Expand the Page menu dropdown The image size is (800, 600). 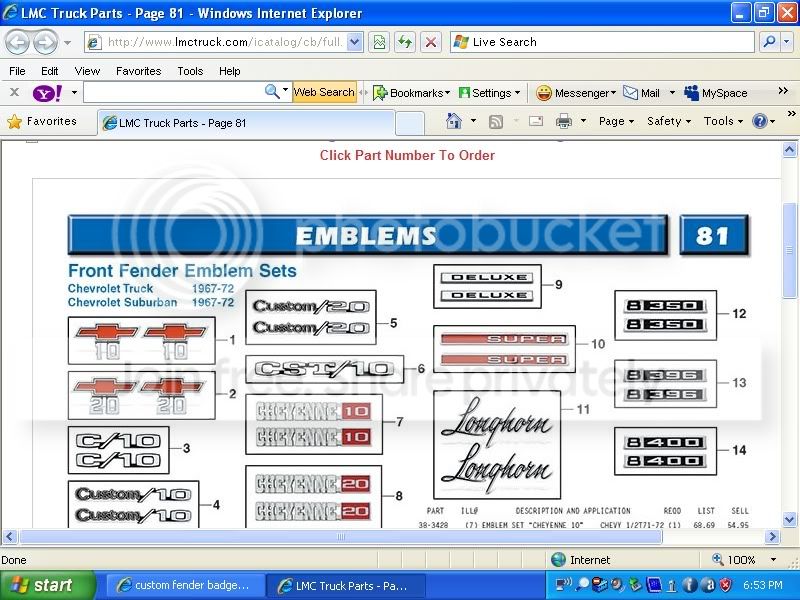pos(616,121)
